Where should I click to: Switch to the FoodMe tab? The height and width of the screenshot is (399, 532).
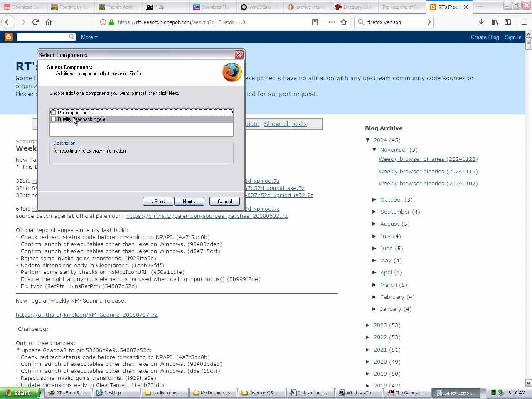click(71, 7)
